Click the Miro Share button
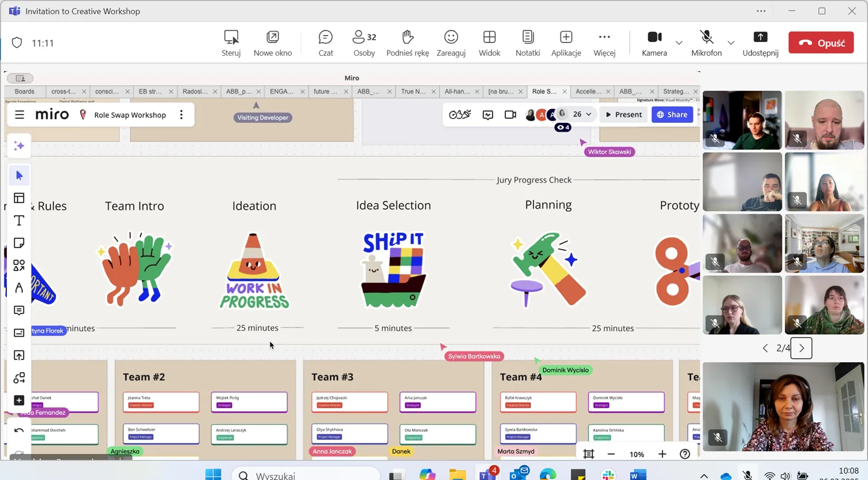This screenshot has height=480, width=868. coord(672,115)
